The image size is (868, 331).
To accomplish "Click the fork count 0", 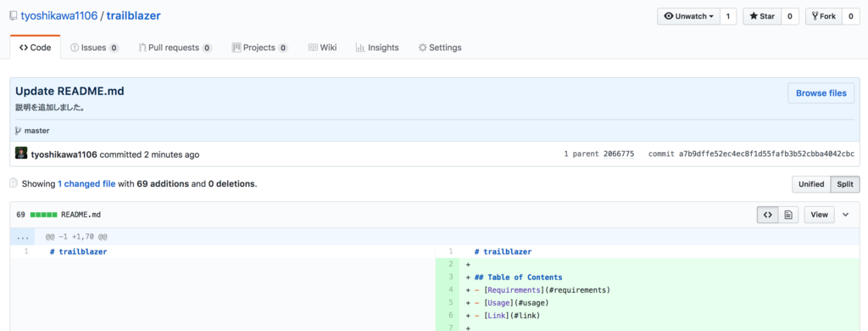I will (851, 16).
